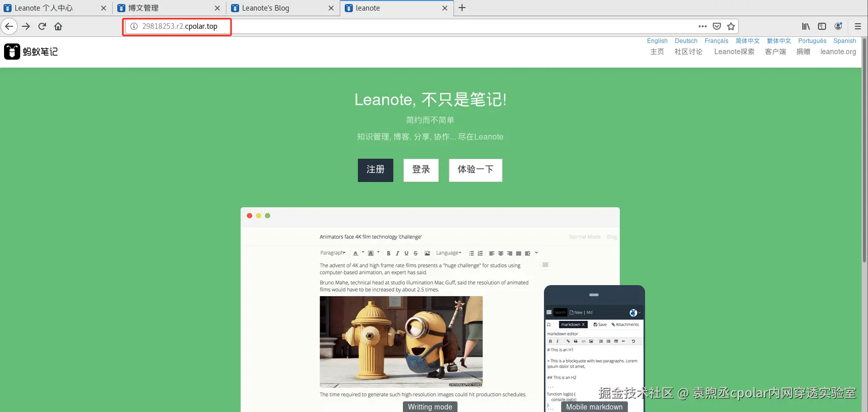868x412 pixels.
Task: Click the Writting mode caption
Action: [430, 407]
